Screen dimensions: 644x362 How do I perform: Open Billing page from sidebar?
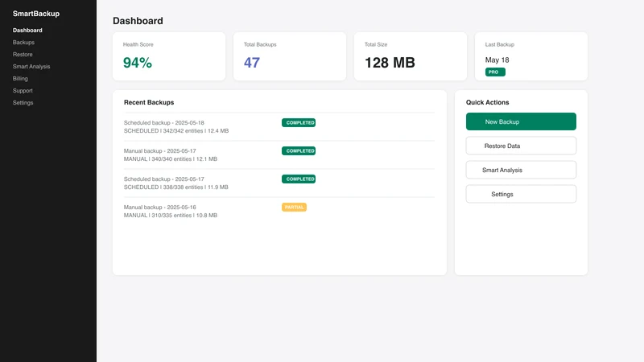[20, 78]
